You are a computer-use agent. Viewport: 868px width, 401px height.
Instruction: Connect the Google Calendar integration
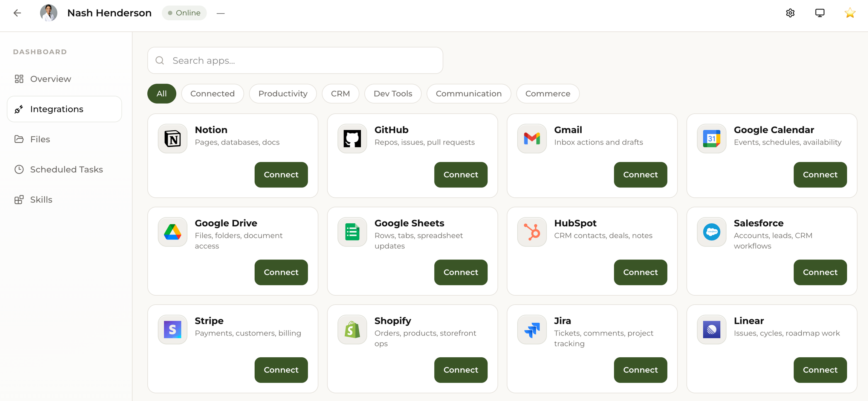click(x=820, y=175)
